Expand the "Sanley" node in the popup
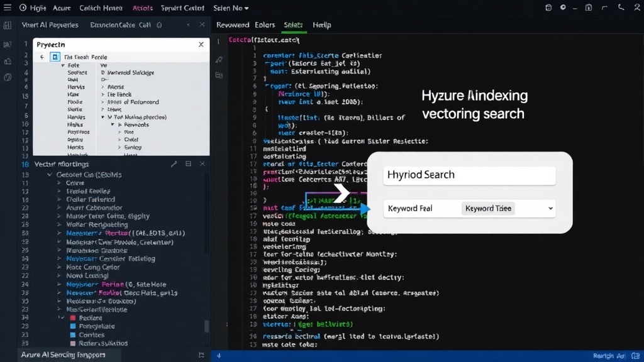This screenshot has width=644, height=362. click(119, 147)
